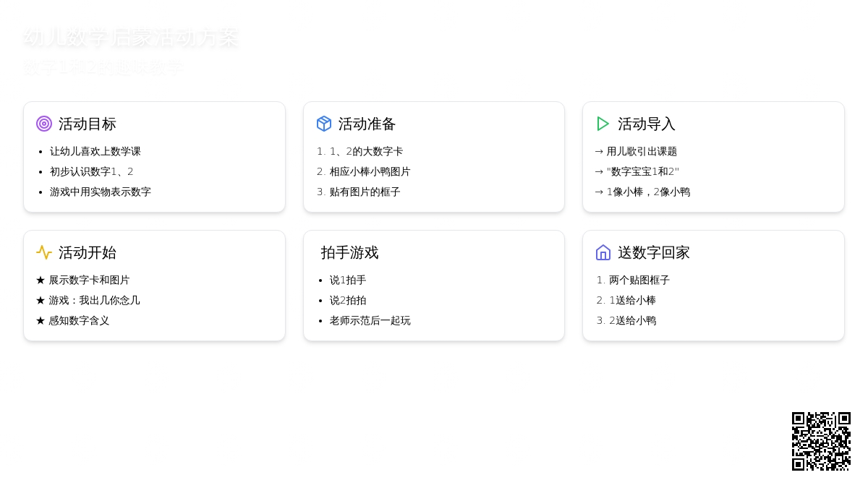Click the 游戏：我出几你念几 star item
The width and height of the screenshot is (868, 488).
94,300
